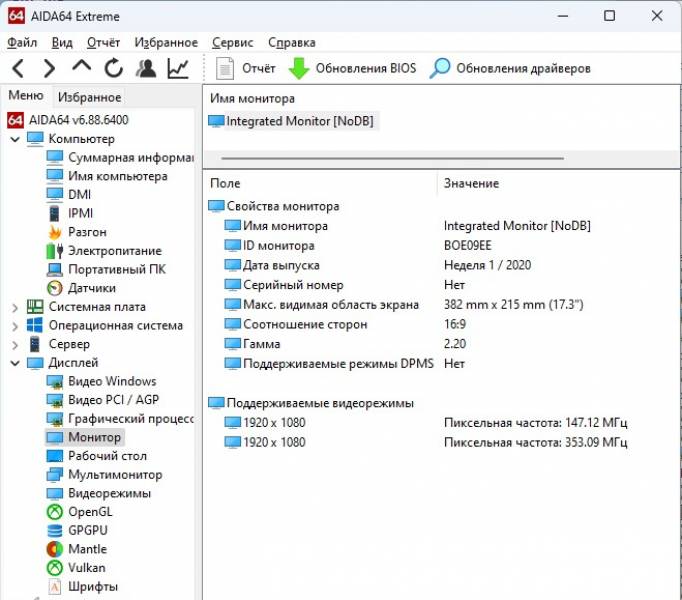
Task: Click the Отчёт report toolbar button
Action: coord(246,68)
